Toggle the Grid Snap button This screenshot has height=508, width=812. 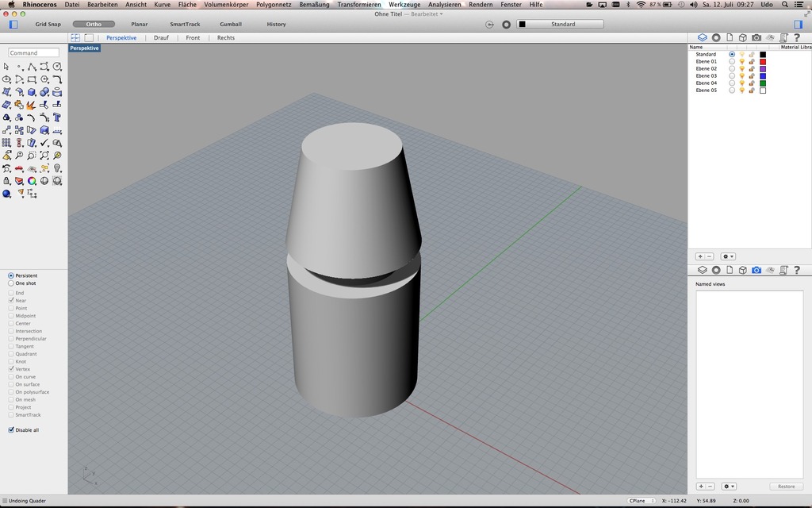pyautogui.click(x=48, y=24)
